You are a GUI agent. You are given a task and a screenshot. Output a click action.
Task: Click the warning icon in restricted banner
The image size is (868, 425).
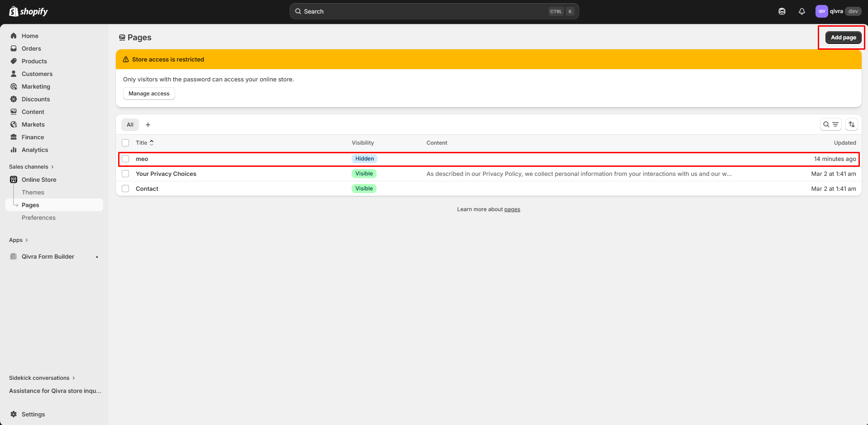click(x=126, y=59)
